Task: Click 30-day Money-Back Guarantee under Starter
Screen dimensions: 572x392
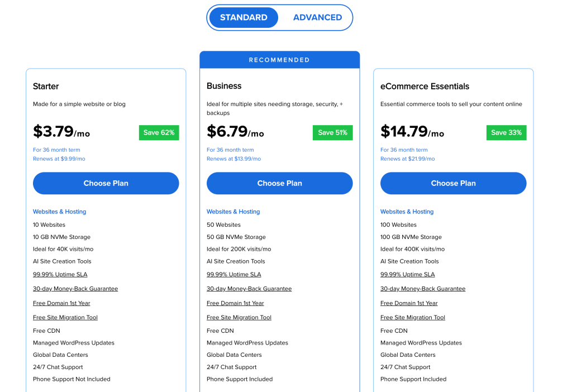Action: click(75, 289)
